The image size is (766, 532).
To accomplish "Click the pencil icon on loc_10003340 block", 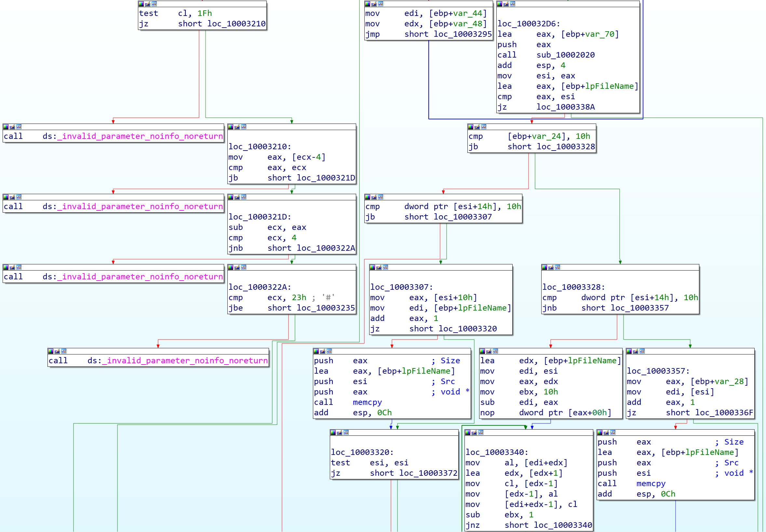I will (474, 433).
